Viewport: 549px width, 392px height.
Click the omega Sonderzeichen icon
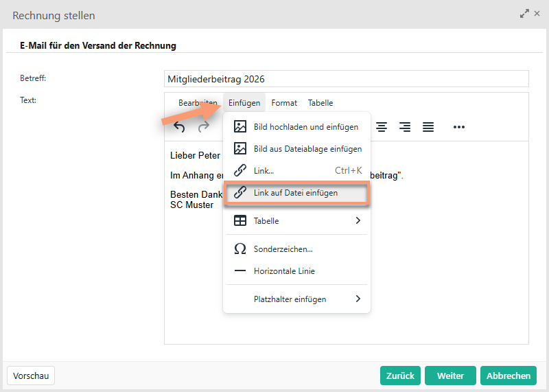tap(240, 249)
